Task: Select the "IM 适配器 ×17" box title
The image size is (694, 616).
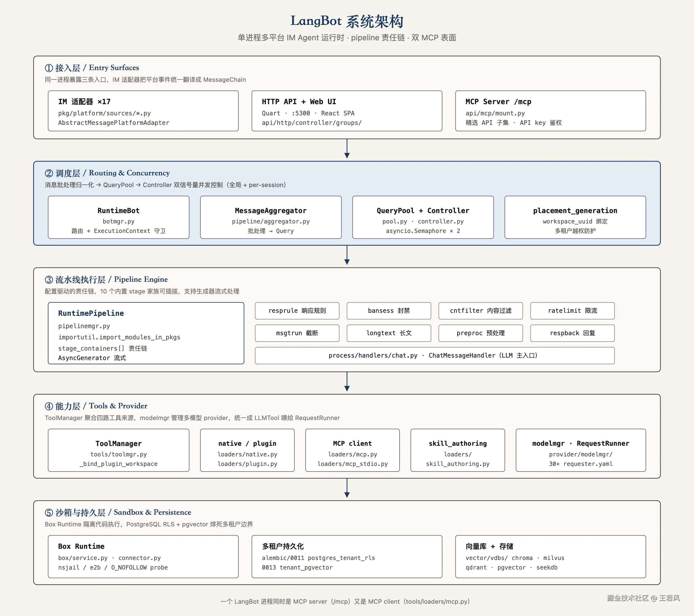Action: [x=84, y=102]
